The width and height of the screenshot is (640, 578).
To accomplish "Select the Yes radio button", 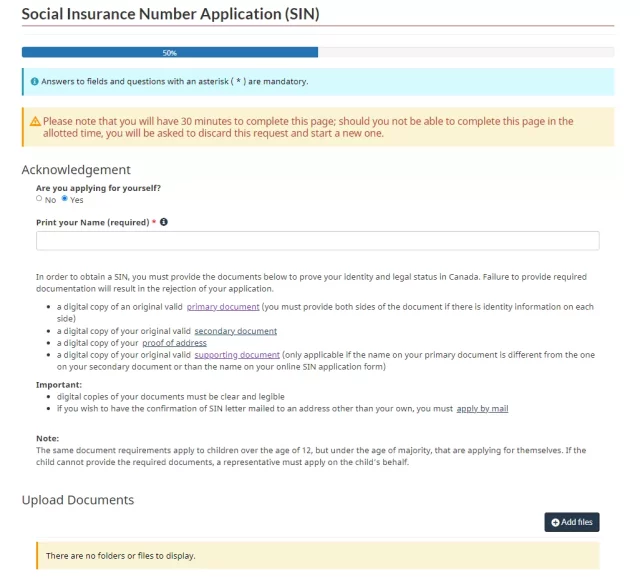I will (x=65, y=199).
